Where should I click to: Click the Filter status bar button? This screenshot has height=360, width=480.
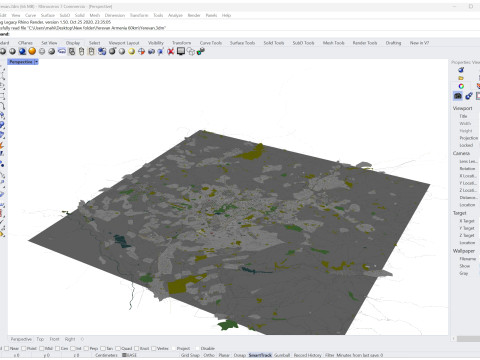(x=329, y=355)
